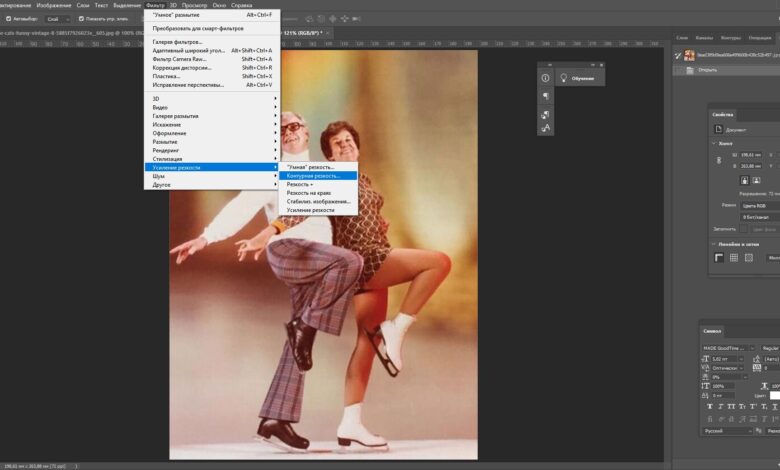This screenshot has height=470, width=780.
Task: Click the grid icon in Properties panel
Action: (x=733, y=257)
